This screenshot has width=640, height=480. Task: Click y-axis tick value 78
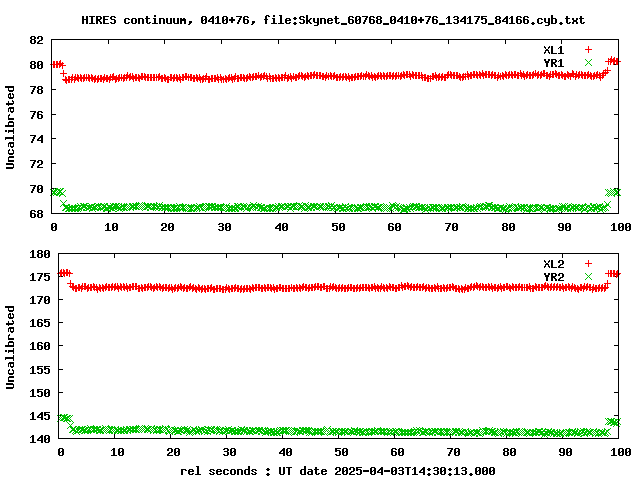click(36, 90)
